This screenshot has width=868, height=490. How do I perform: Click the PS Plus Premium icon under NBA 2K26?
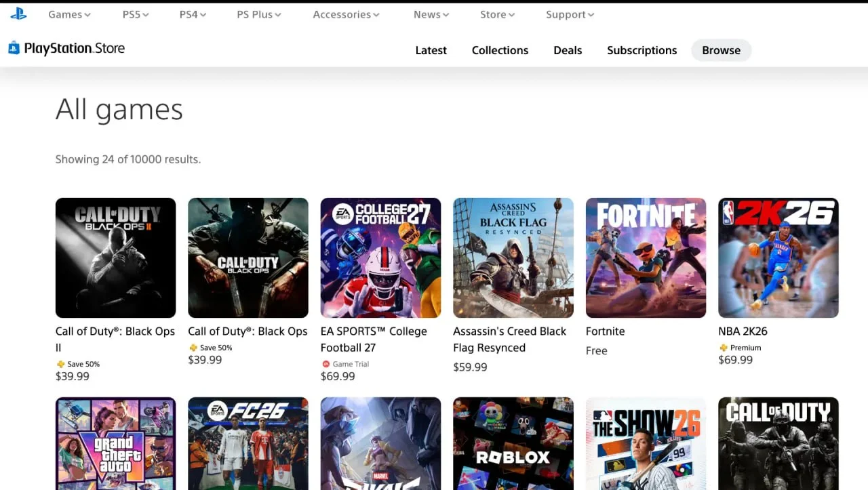(x=724, y=348)
